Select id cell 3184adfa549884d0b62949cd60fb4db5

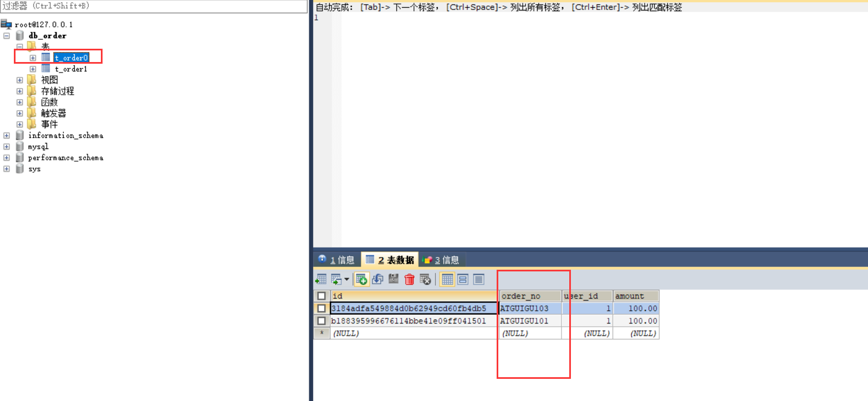(414, 308)
